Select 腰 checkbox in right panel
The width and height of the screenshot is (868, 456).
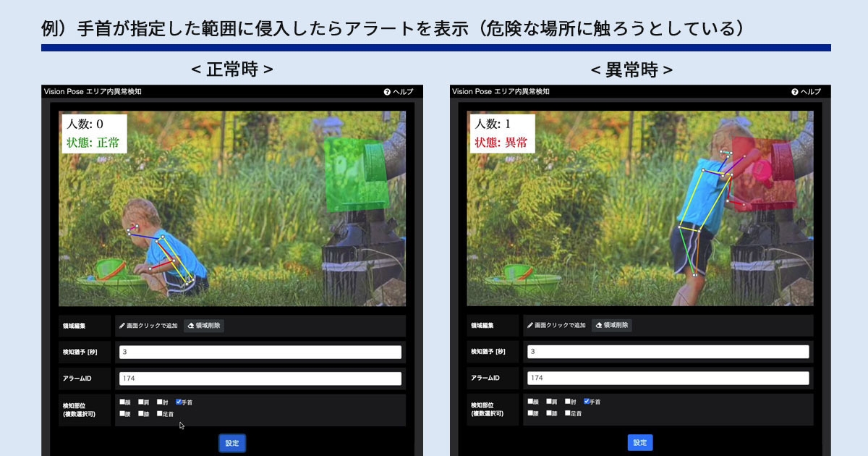pos(530,414)
